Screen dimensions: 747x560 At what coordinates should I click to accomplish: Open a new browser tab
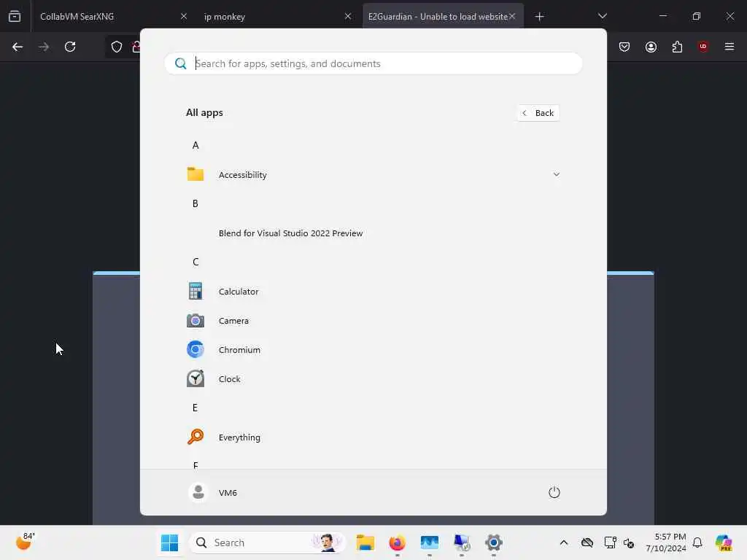[x=539, y=17]
